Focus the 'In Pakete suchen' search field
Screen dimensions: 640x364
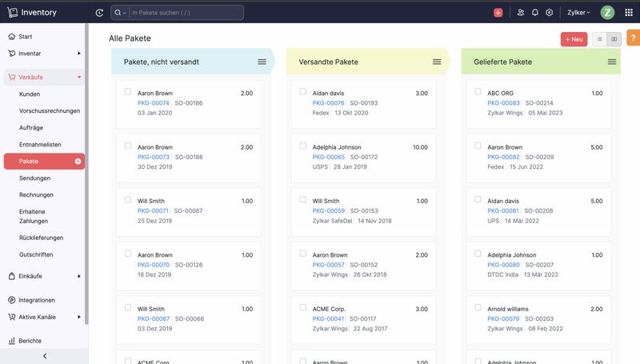tap(186, 13)
